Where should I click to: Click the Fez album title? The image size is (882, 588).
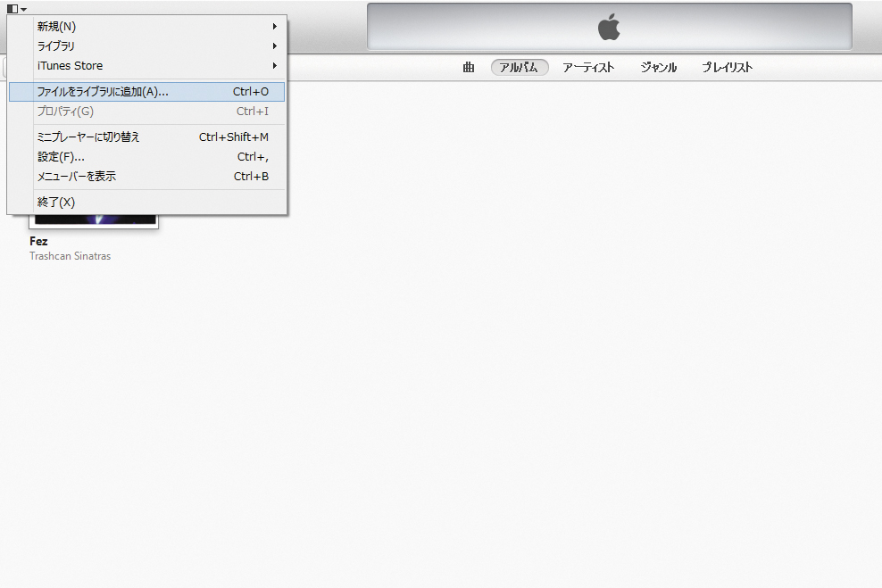38,241
